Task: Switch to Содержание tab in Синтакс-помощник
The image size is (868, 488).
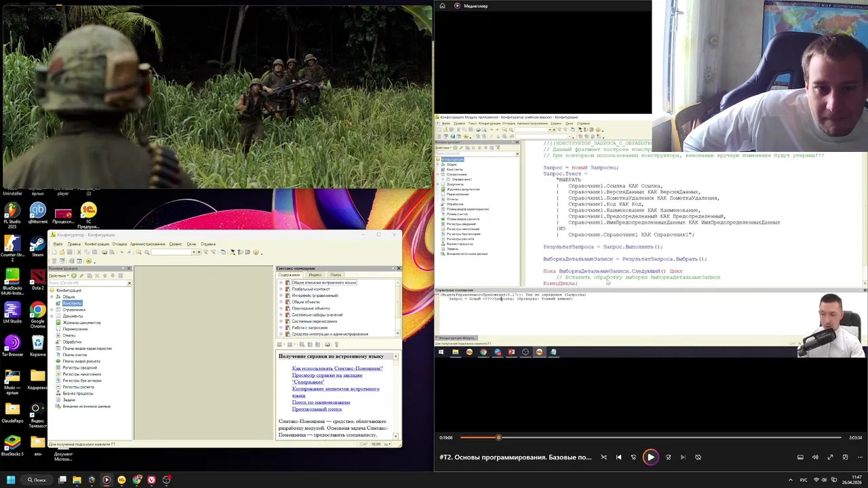Action: coord(289,274)
